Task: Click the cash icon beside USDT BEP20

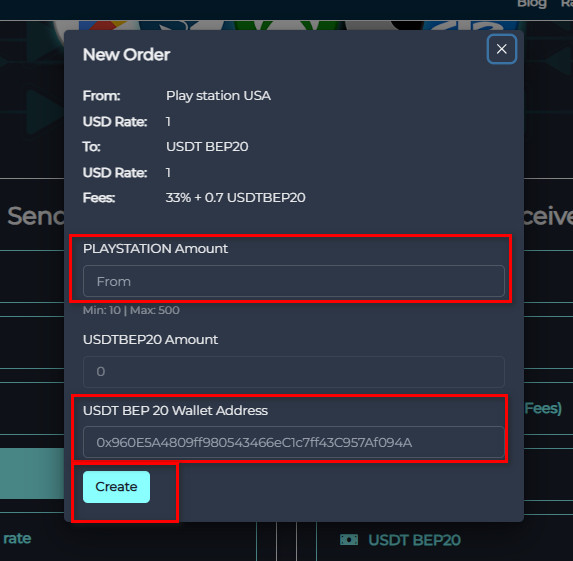Action: tap(349, 539)
